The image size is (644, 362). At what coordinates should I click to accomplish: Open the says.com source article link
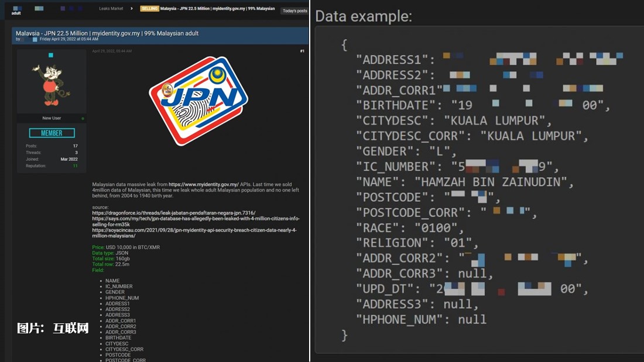(196, 222)
